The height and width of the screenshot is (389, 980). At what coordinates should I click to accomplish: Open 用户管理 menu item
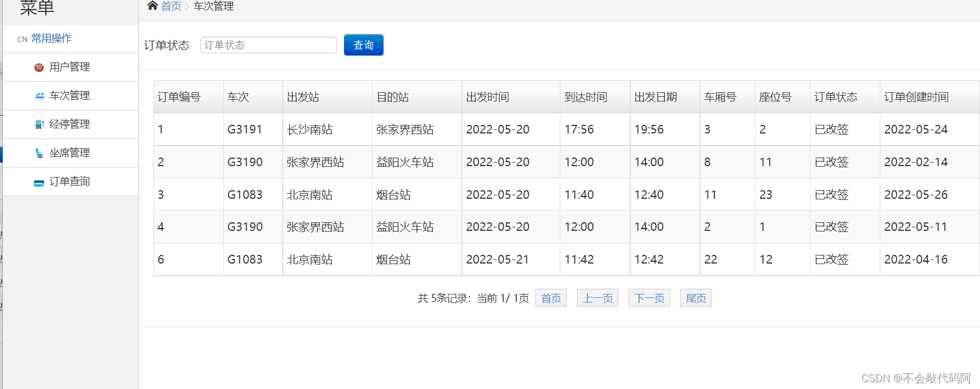point(70,67)
